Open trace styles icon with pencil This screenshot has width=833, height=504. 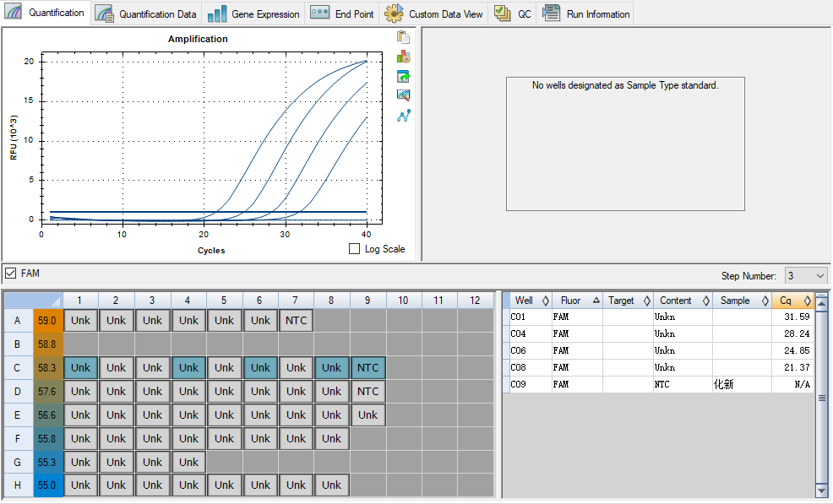pyautogui.click(x=403, y=95)
